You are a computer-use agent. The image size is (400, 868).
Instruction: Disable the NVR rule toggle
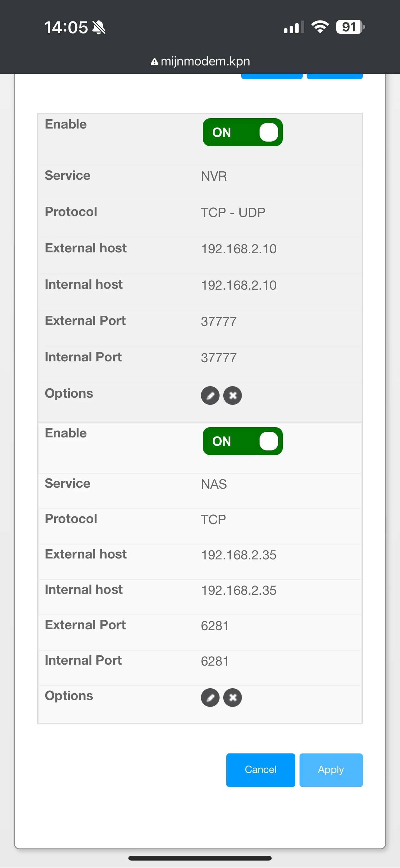(242, 132)
